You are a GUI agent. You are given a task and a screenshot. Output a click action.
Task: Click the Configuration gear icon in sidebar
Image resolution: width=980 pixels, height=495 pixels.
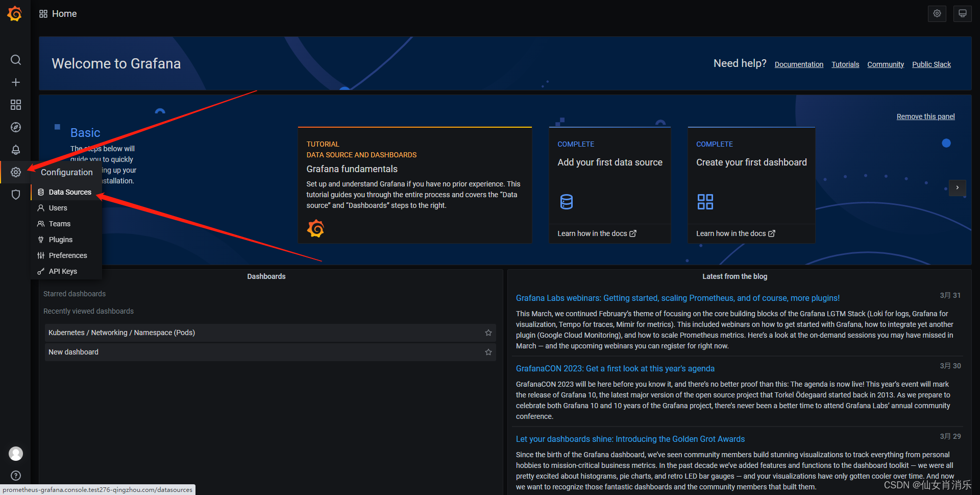(16, 172)
